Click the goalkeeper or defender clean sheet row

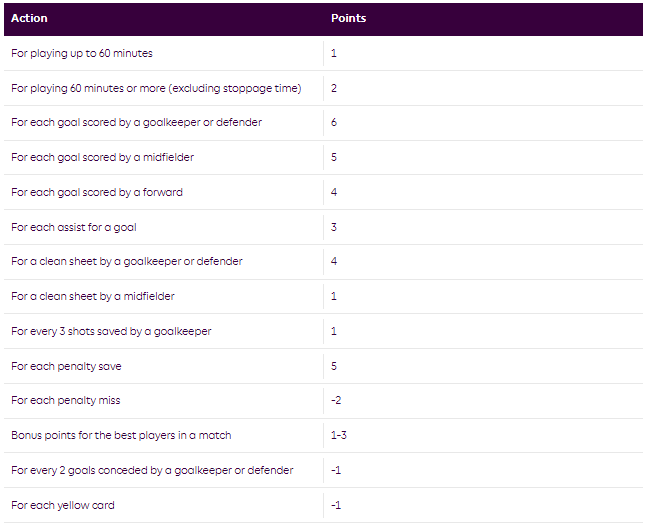pyautogui.click(x=127, y=261)
